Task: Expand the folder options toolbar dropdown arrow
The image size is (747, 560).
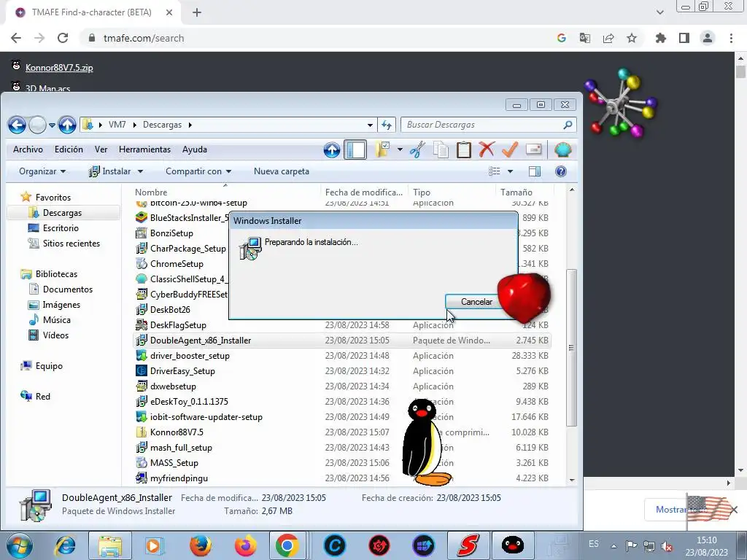Action: point(400,149)
